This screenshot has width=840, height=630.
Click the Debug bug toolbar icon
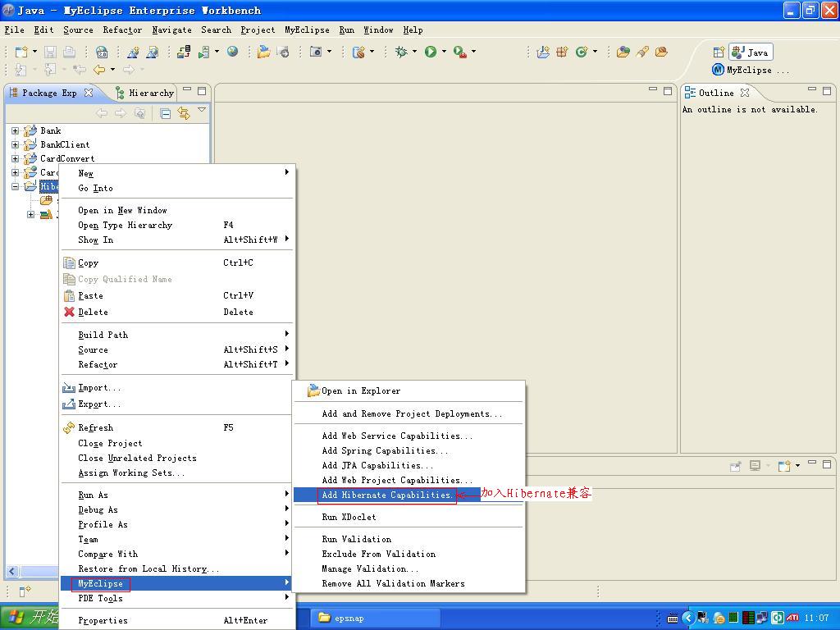pyautogui.click(x=400, y=52)
